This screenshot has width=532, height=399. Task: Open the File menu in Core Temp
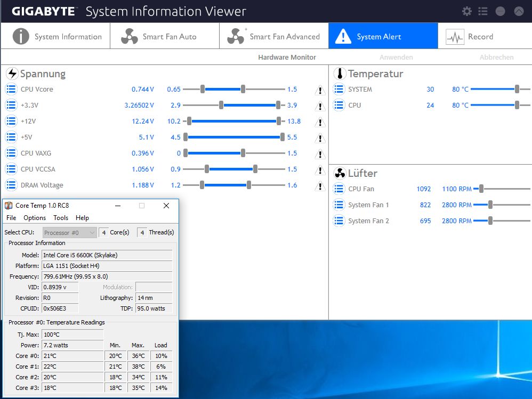pyautogui.click(x=11, y=218)
